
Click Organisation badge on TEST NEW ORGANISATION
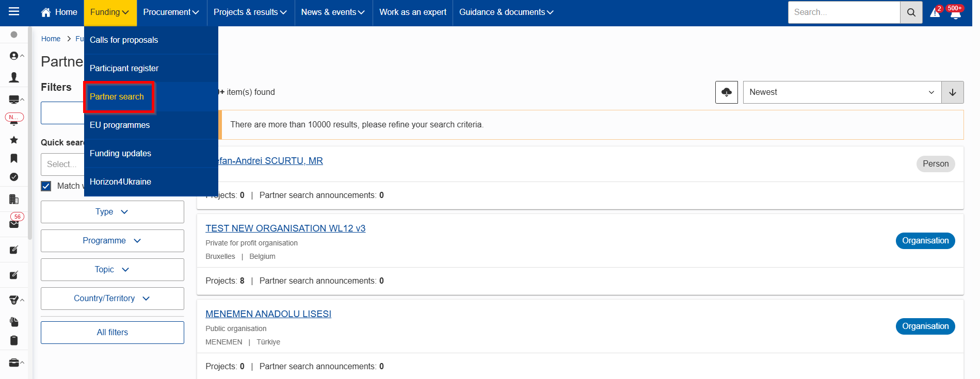pos(925,241)
